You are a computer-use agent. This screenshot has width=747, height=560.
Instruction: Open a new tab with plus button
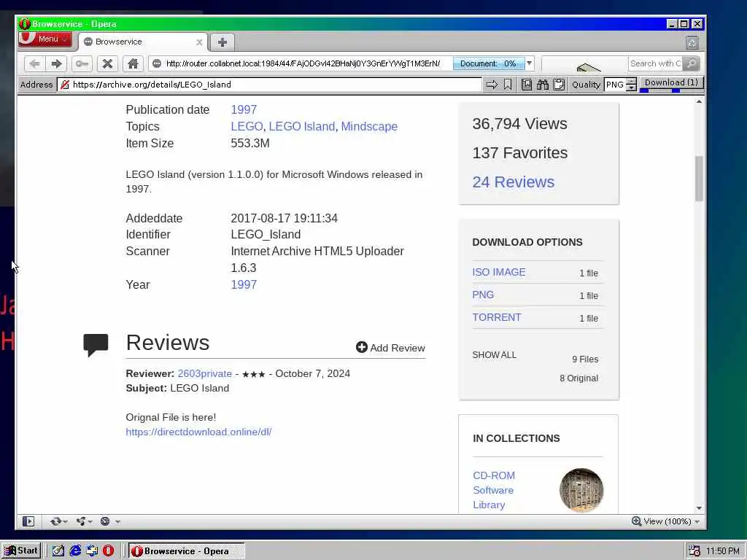[x=222, y=42]
